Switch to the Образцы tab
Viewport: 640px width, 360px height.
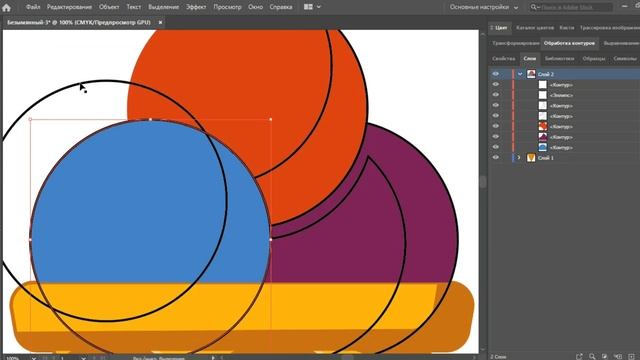point(594,58)
